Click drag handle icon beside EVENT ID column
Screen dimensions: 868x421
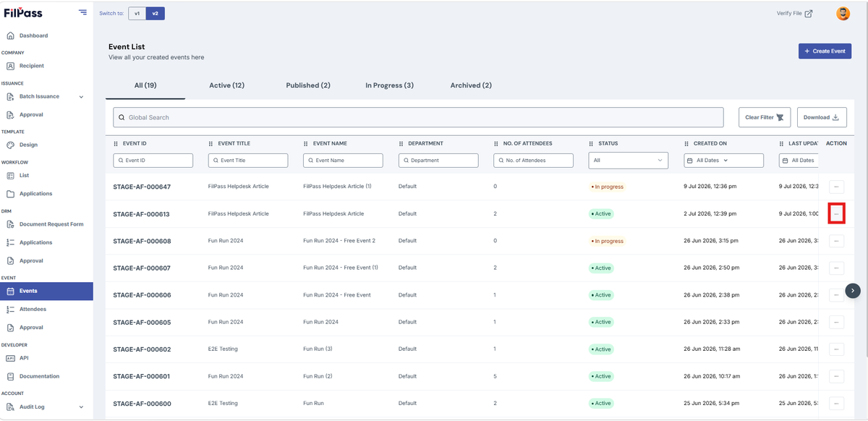pos(116,144)
